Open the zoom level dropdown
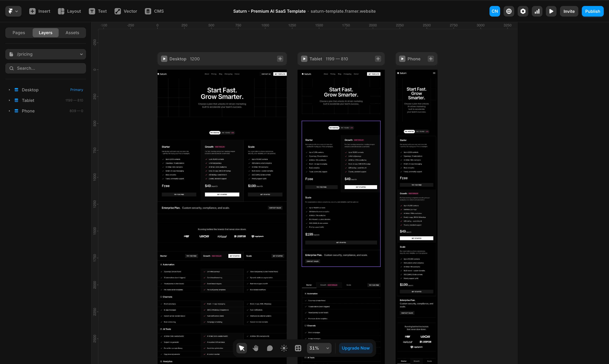 pyautogui.click(x=319, y=348)
